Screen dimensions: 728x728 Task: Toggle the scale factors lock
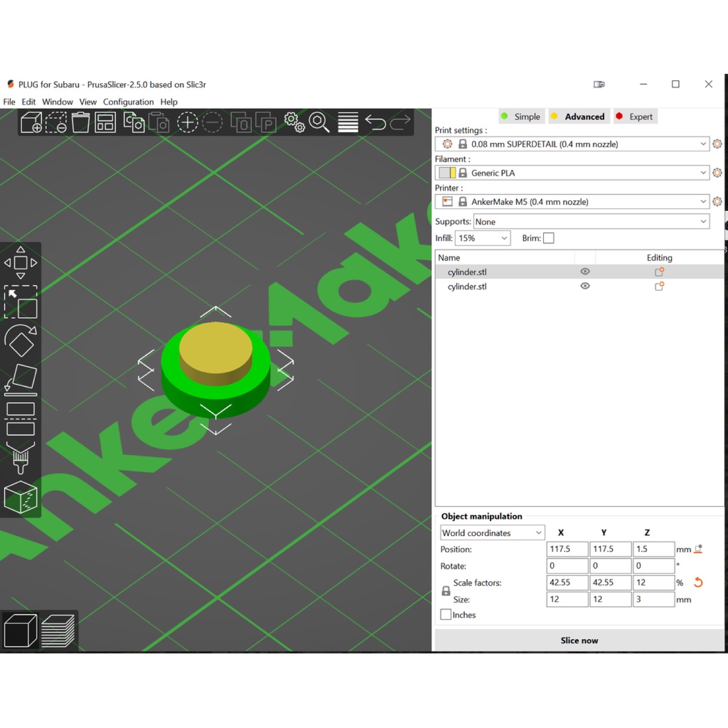point(446,591)
